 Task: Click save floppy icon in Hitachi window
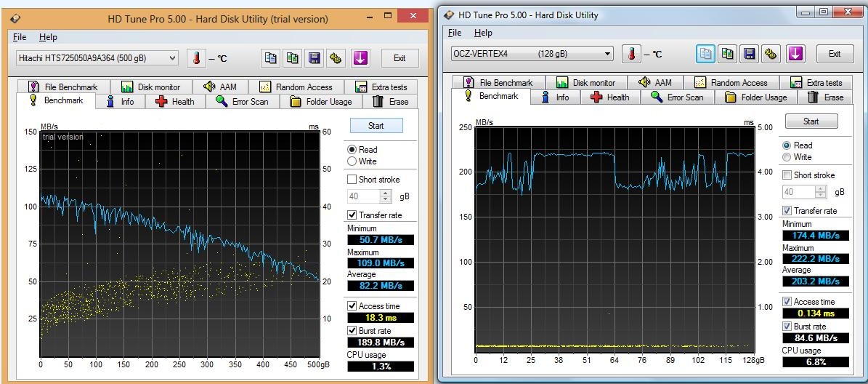pos(315,57)
